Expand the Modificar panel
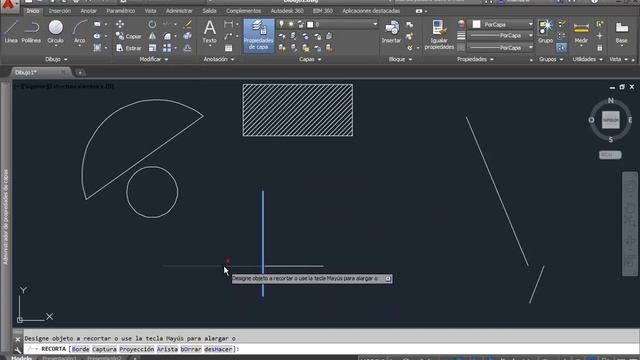Screen dimensions: 640x360 (154, 59)
